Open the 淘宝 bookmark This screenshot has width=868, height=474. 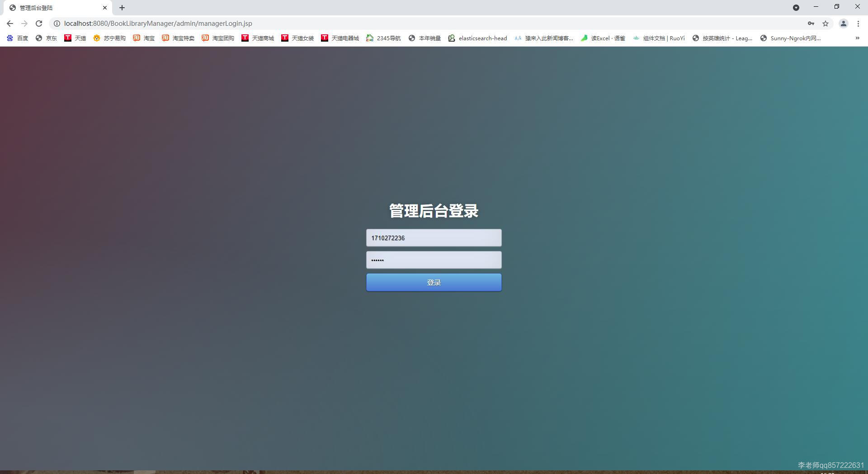(144, 38)
